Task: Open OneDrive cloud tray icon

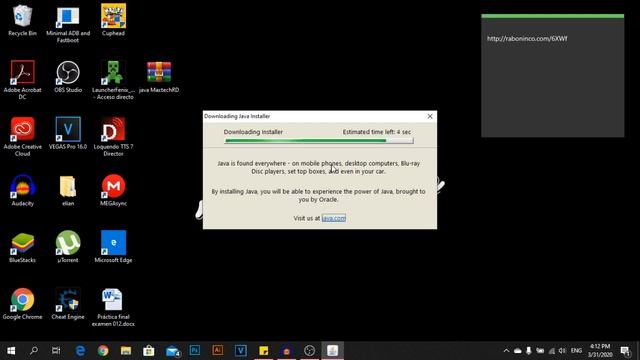Action: (518, 351)
